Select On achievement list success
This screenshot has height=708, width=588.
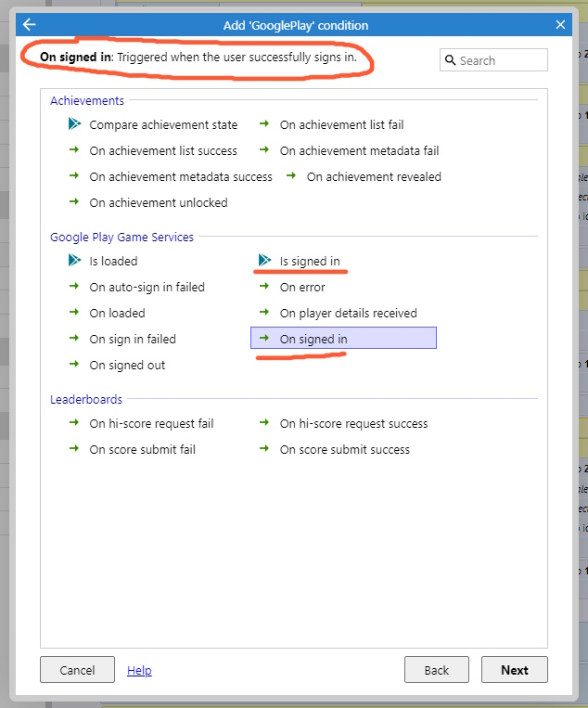coord(163,151)
